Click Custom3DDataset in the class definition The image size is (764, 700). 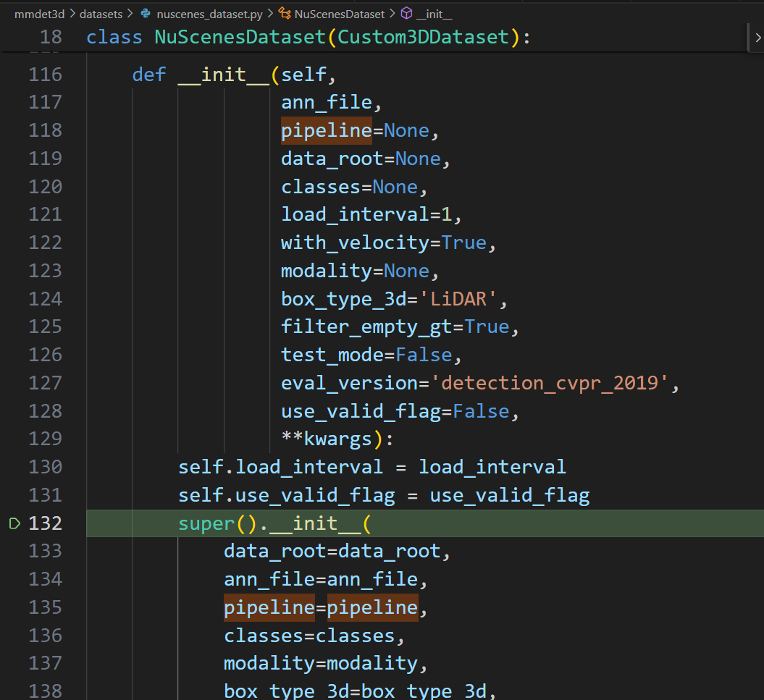click(x=423, y=37)
